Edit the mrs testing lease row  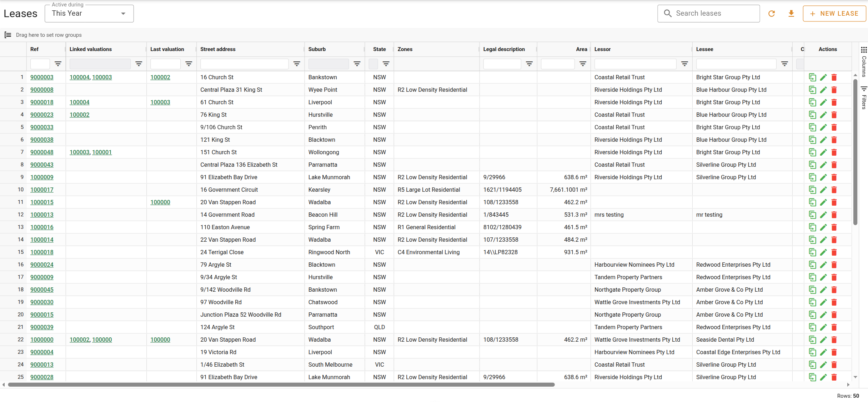pyautogui.click(x=823, y=215)
